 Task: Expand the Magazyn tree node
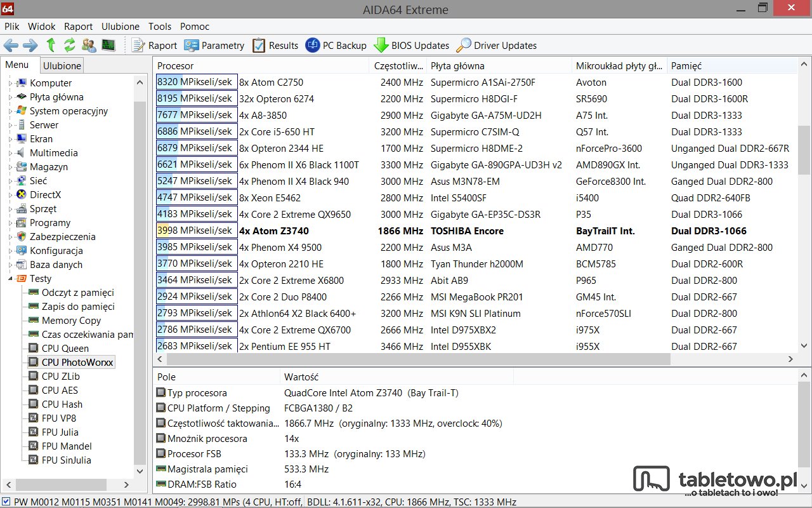point(10,167)
